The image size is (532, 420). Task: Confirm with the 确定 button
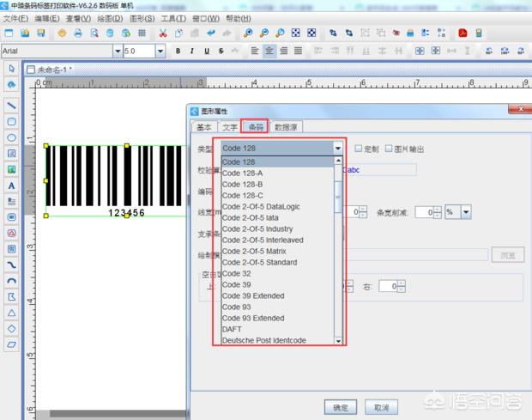341,407
